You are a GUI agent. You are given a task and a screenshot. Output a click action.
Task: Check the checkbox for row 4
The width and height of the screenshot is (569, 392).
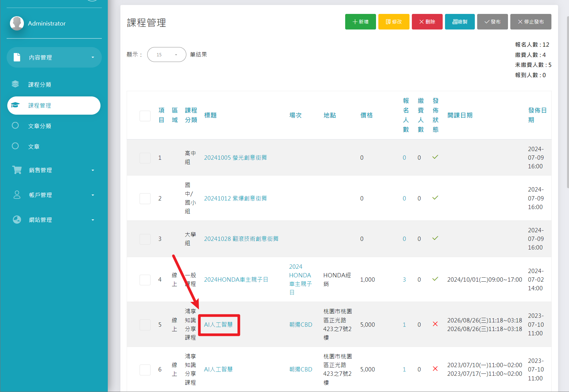pos(145,280)
